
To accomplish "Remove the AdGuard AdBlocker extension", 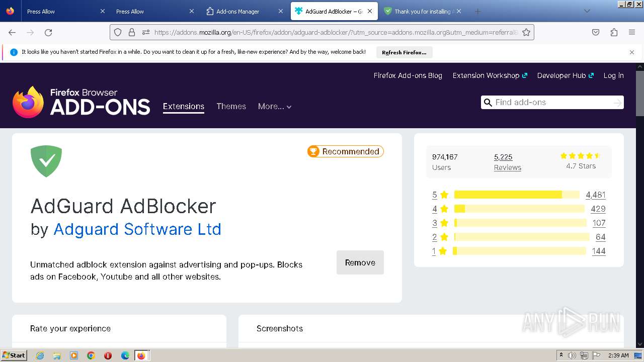I will (x=360, y=262).
